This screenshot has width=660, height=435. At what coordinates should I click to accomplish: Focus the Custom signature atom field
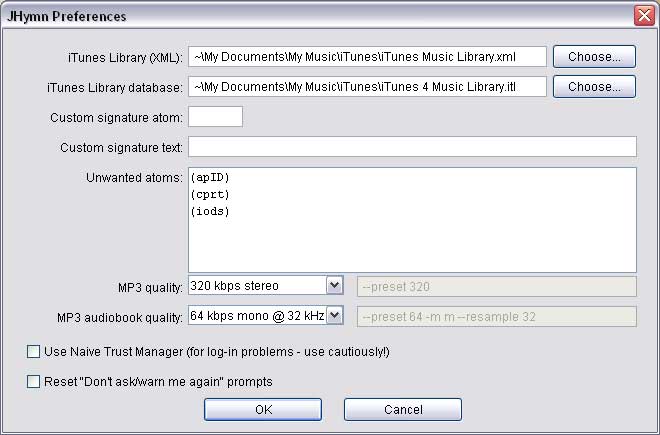215,117
